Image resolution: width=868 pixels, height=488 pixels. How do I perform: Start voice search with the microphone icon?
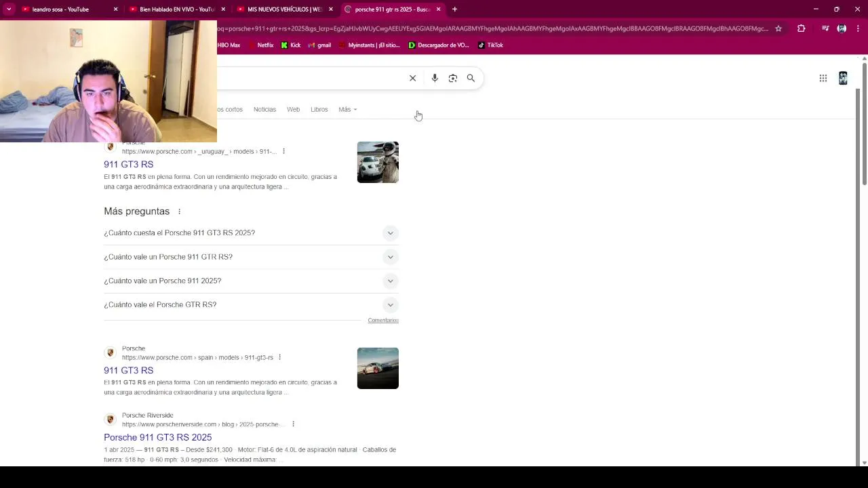pyautogui.click(x=435, y=78)
